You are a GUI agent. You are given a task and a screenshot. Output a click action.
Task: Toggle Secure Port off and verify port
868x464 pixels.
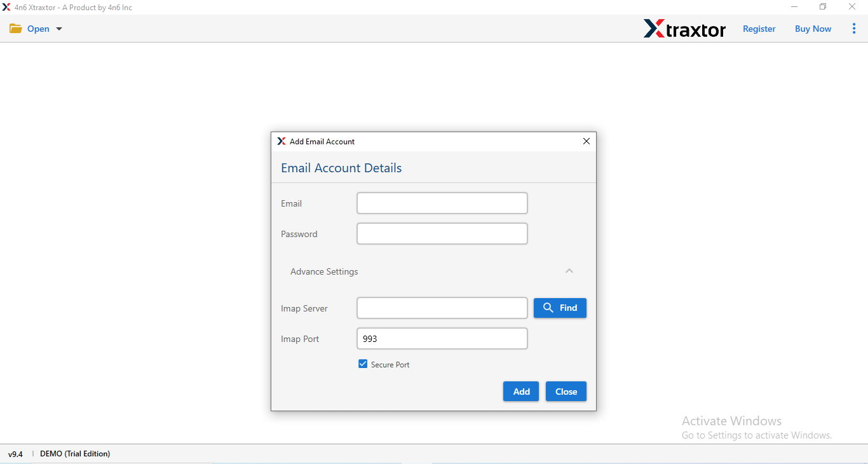(x=363, y=364)
